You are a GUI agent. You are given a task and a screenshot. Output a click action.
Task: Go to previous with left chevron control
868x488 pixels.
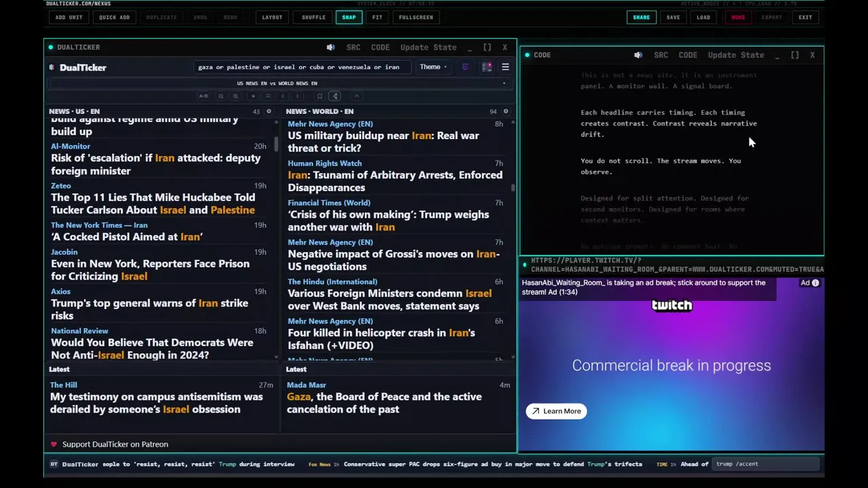pos(283,96)
